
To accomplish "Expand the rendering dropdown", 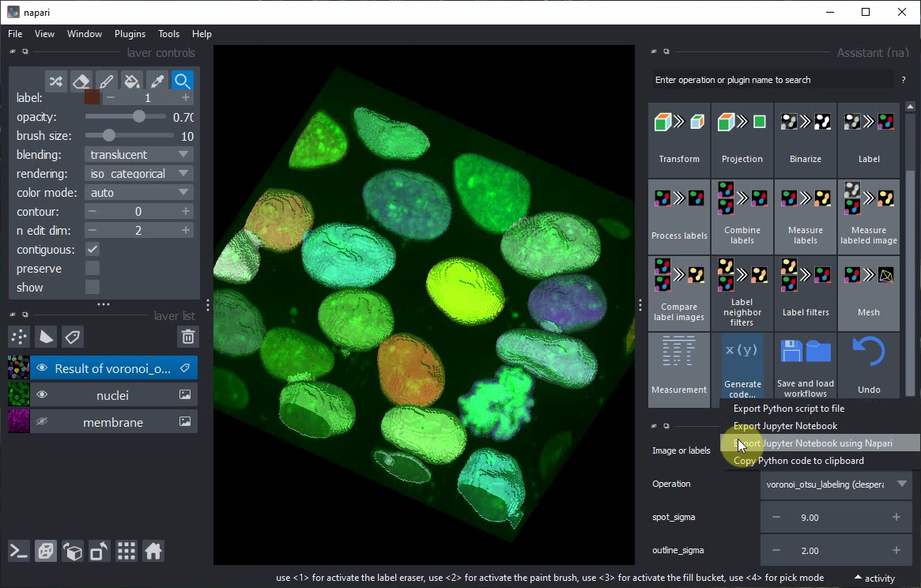I will coord(139,174).
